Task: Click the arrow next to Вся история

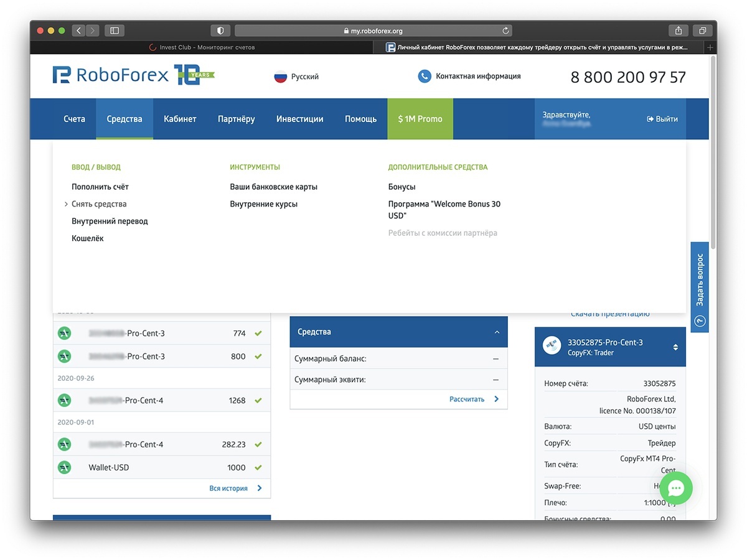Action: click(x=260, y=488)
